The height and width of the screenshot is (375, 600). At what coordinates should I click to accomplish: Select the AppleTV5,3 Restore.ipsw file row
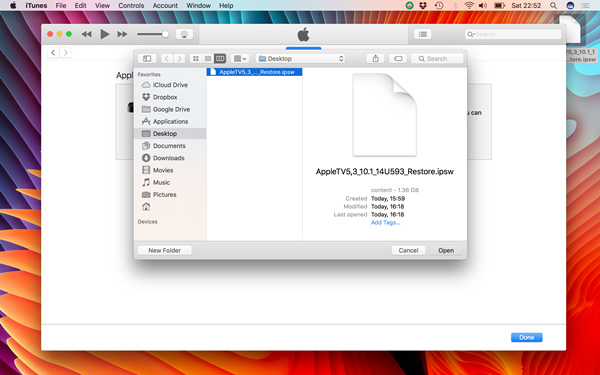[254, 72]
